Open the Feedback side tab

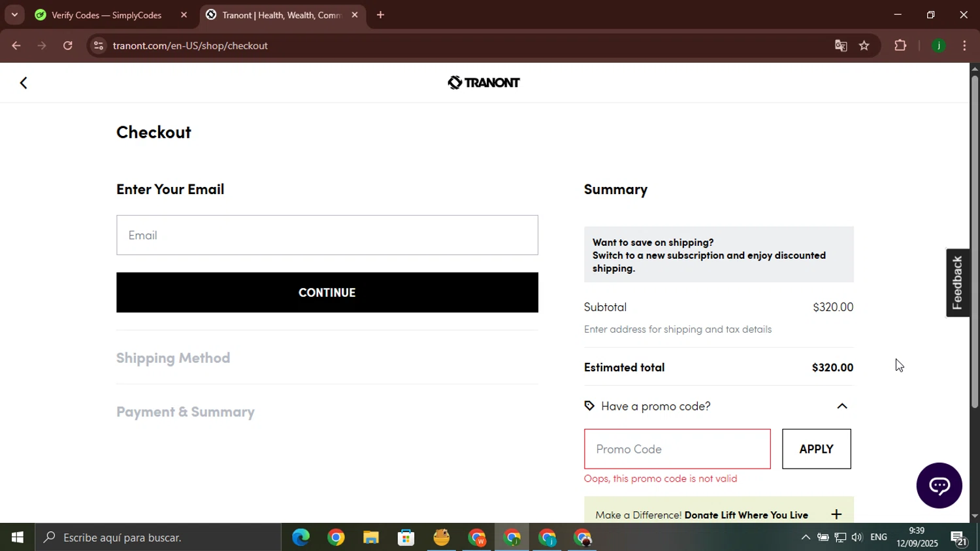[958, 283]
